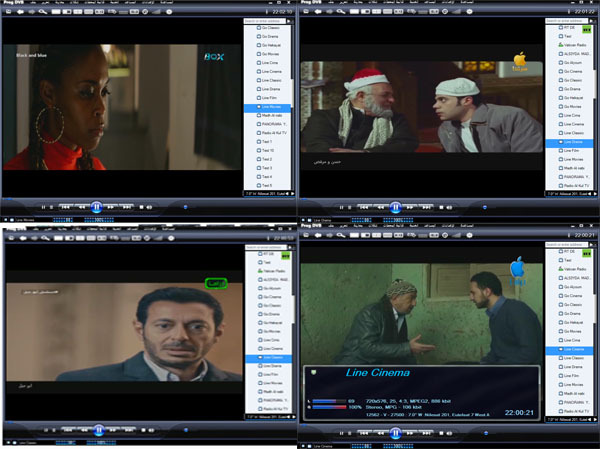The width and height of the screenshot is (600, 449).
Task: Click the search address field in Line Cinema window
Action: click(567, 244)
